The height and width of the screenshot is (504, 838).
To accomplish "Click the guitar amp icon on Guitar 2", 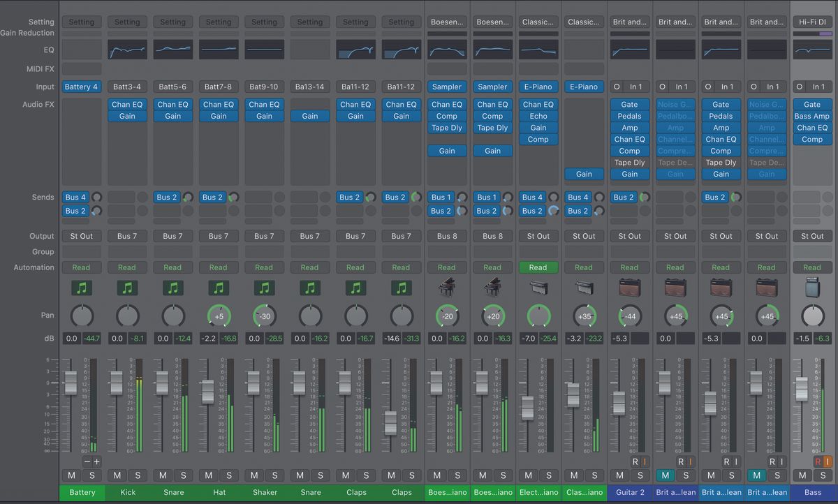I will [630, 287].
